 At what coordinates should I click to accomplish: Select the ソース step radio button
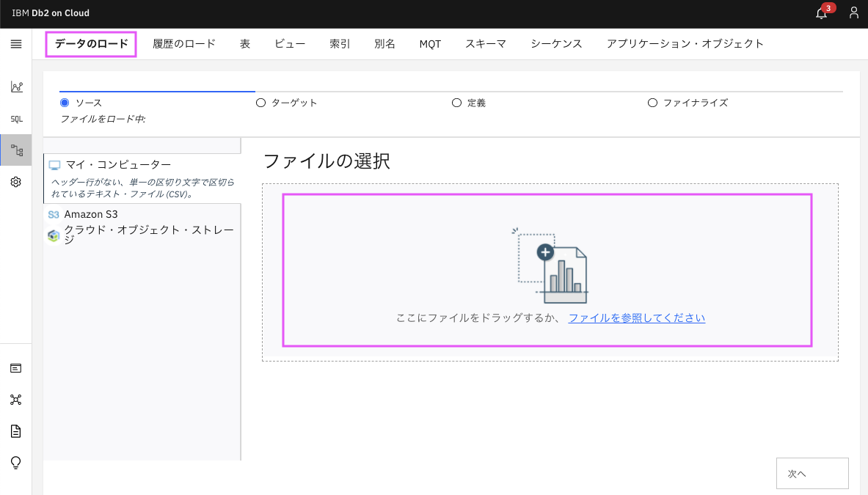point(65,103)
